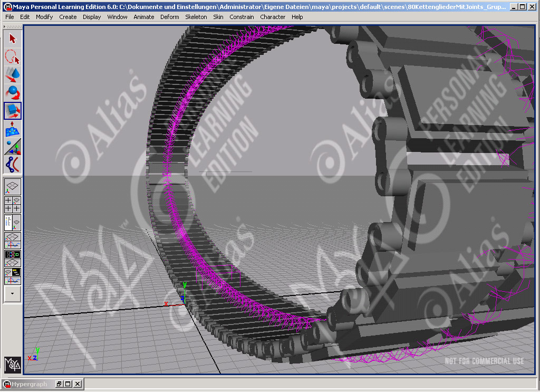The image size is (540, 392).
Task: Activate the Move tool with cones icon
Action: point(13,75)
